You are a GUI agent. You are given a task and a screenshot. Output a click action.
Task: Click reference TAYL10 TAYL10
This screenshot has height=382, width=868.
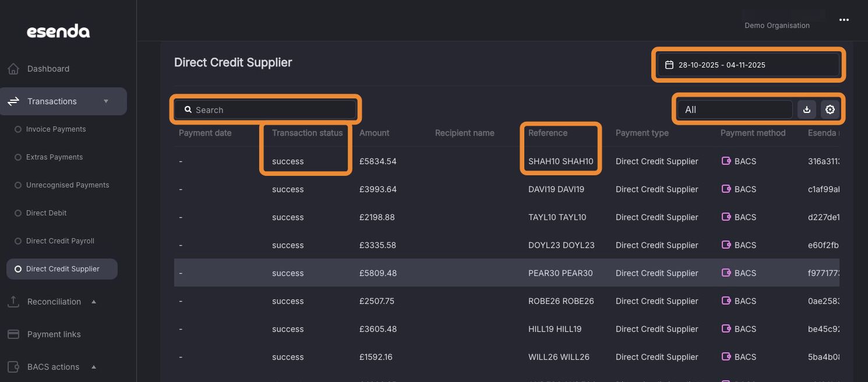[558, 217]
